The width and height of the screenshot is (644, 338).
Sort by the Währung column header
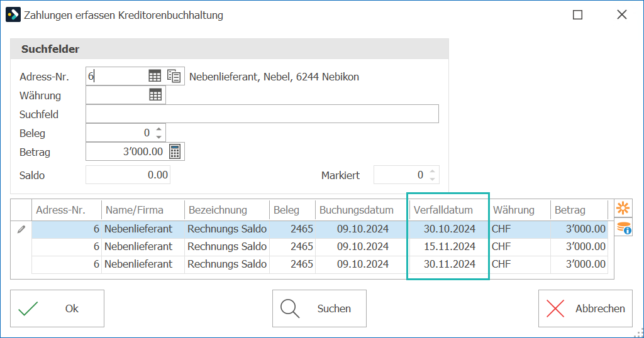(x=519, y=210)
